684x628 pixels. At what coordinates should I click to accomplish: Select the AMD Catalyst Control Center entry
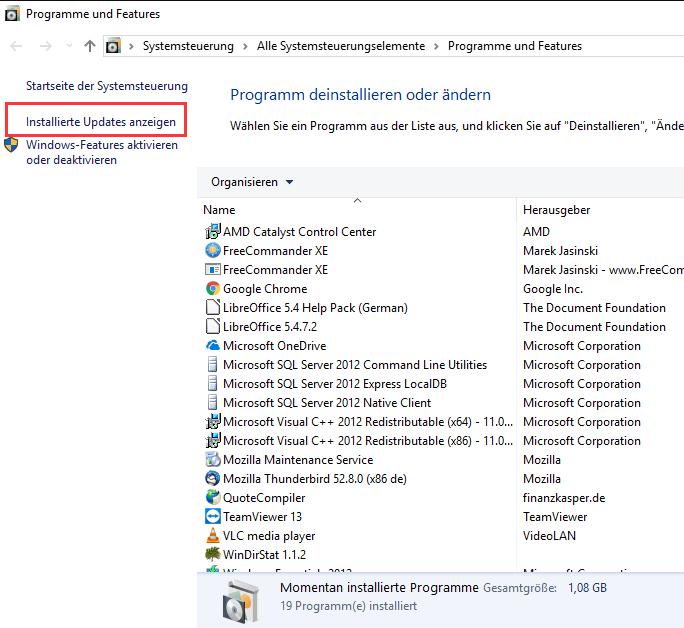(299, 232)
